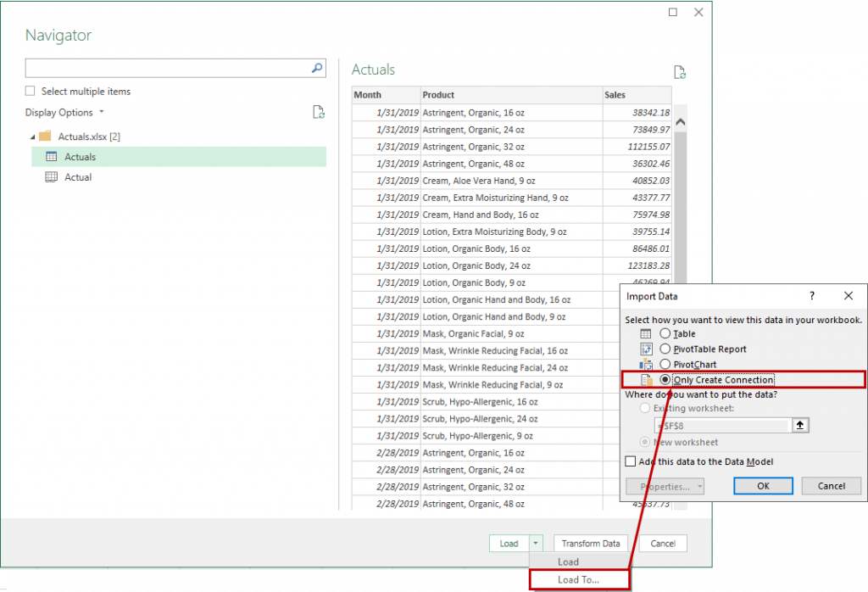The image size is (868, 592).
Task: Click the worksheet icon beside Actual
Action: coord(53,176)
